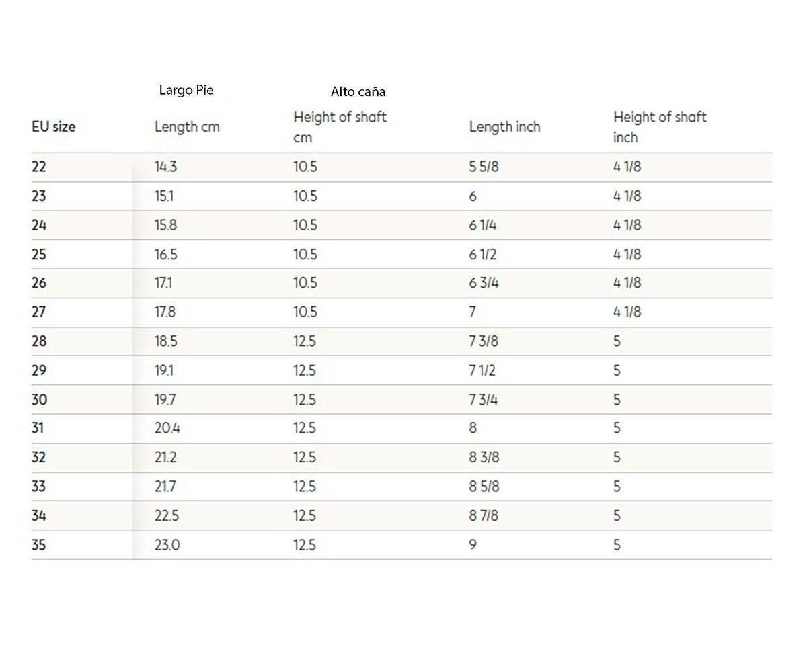Select the 20.4 length cm cell
807x672 pixels.
click(167, 428)
